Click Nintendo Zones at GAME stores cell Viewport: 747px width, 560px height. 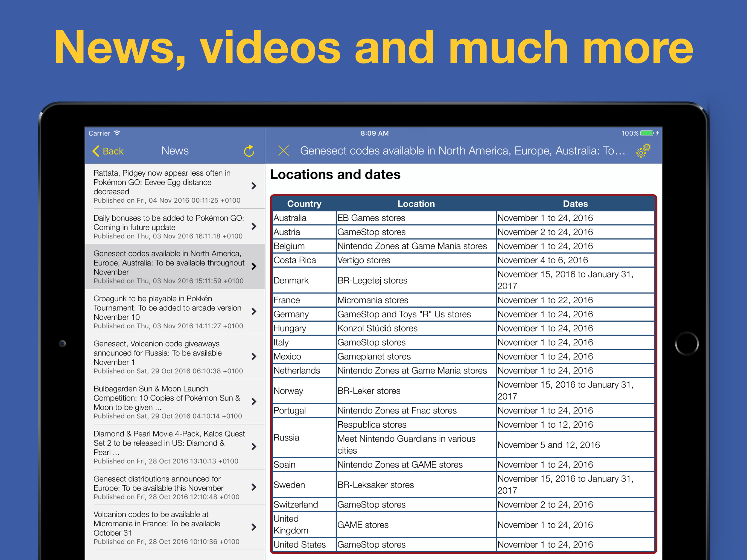tap(416, 464)
